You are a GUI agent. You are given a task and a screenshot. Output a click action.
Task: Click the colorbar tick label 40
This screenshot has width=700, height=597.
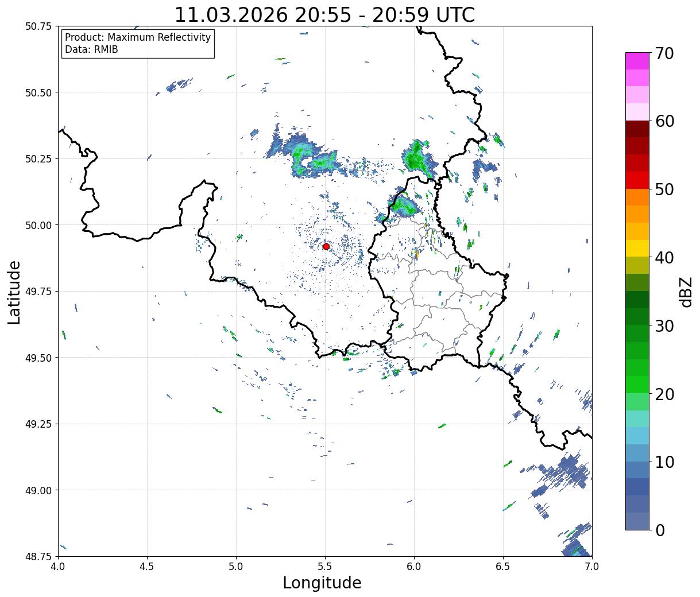click(x=665, y=257)
